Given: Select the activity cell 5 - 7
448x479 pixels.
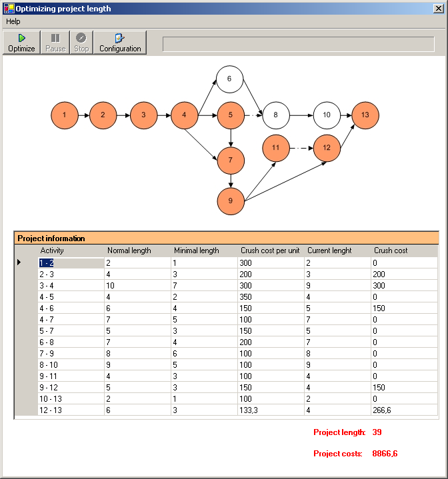Looking at the screenshot, I should pos(71,331).
